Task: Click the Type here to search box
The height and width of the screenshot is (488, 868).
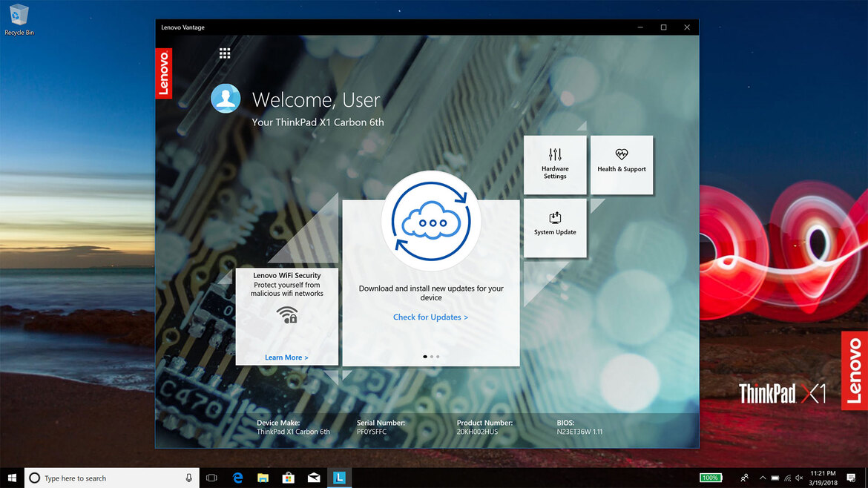Action: (x=112, y=478)
